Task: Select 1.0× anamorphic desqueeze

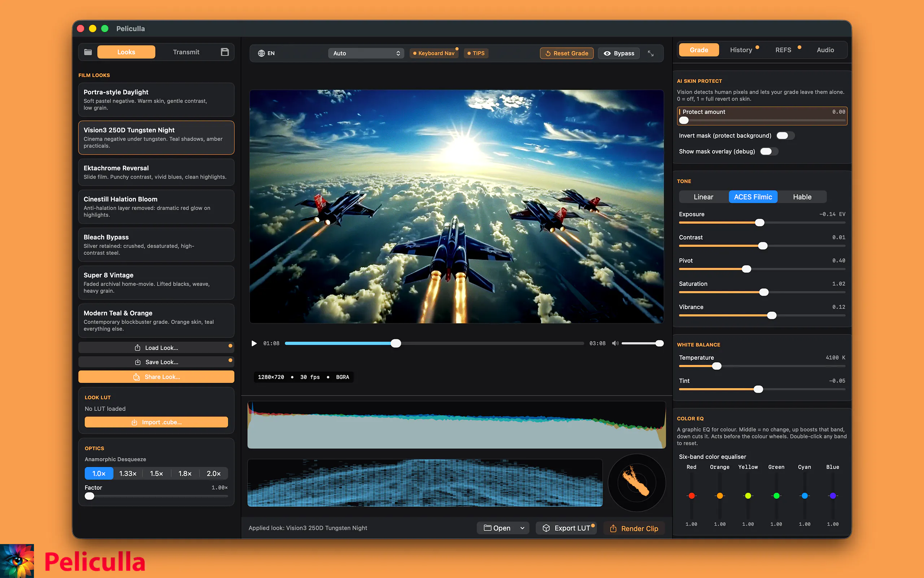Action: pos(99,473)
